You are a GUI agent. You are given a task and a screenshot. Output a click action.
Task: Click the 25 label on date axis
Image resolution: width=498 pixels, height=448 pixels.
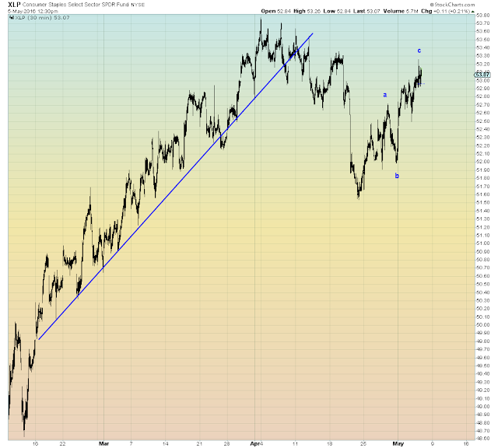click(x=363, y=443)
